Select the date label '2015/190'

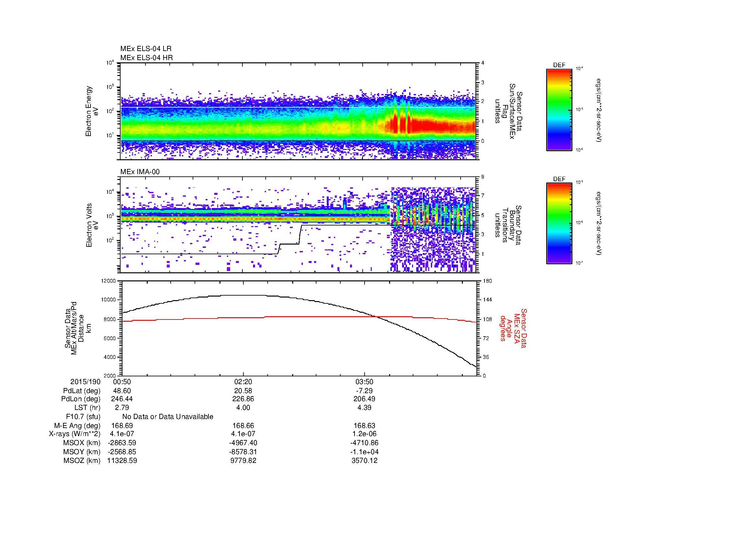(85, 382)
